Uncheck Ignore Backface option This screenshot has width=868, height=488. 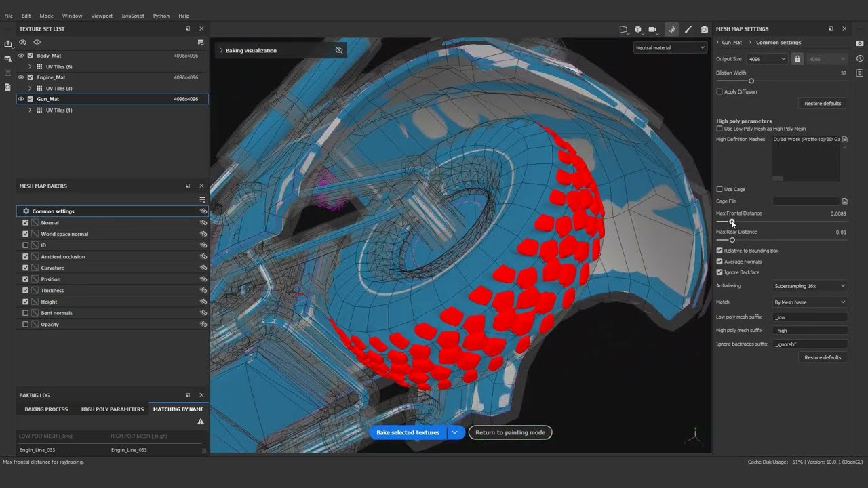(x=719, y=272)
